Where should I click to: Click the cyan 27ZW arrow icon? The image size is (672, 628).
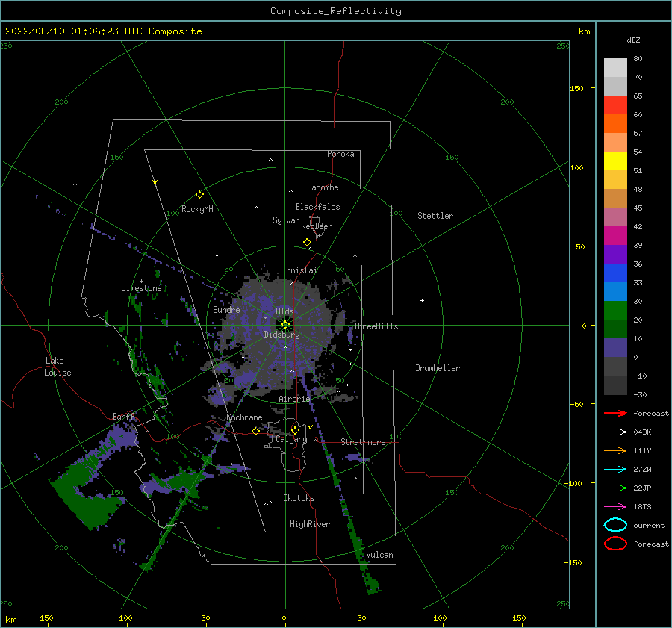(x=615, y=470)
